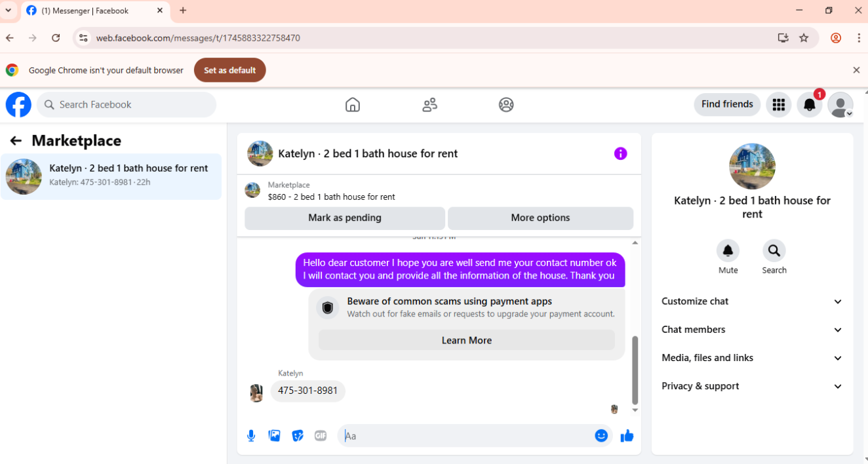The image size is (868, 464).
Task: Open the Friends icon in top navigation
Action: click(429, 105)
